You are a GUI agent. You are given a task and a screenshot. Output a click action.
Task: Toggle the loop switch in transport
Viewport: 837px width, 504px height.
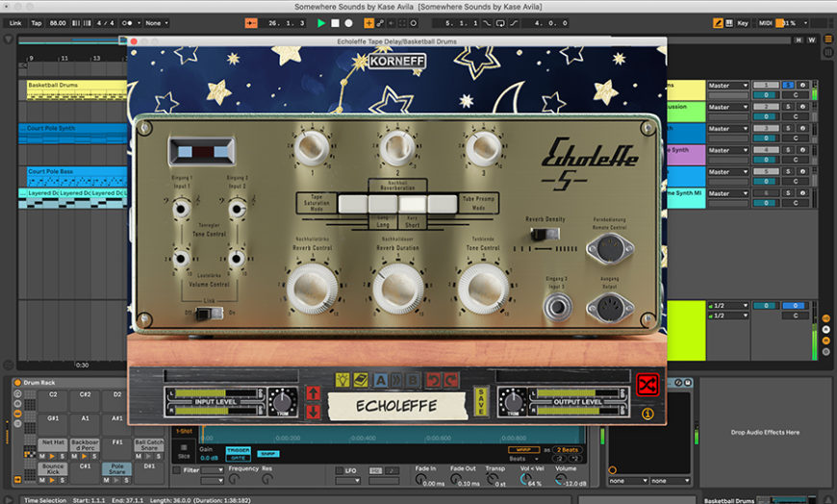500,23
